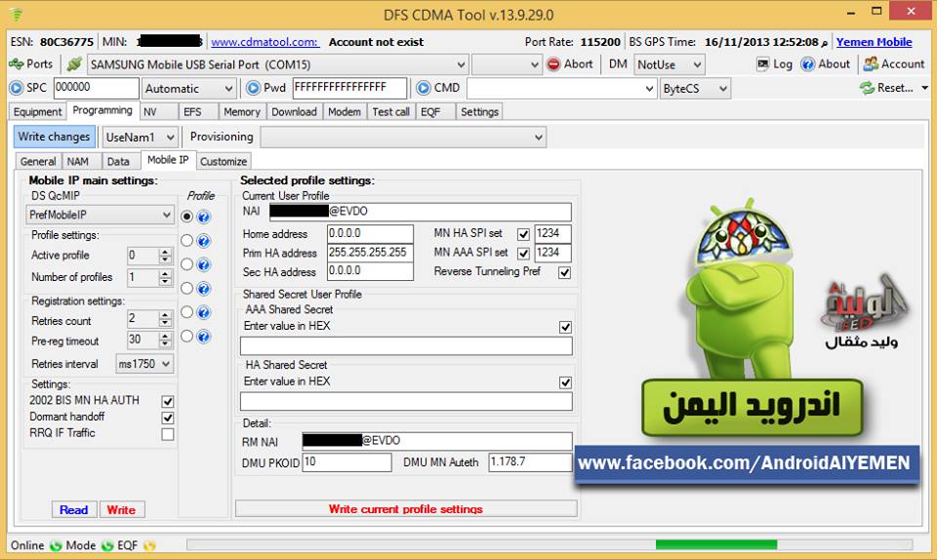Open the Automatic SPC mode dropdown
This screenshot has height=560, width=937.
click(187, 89)
